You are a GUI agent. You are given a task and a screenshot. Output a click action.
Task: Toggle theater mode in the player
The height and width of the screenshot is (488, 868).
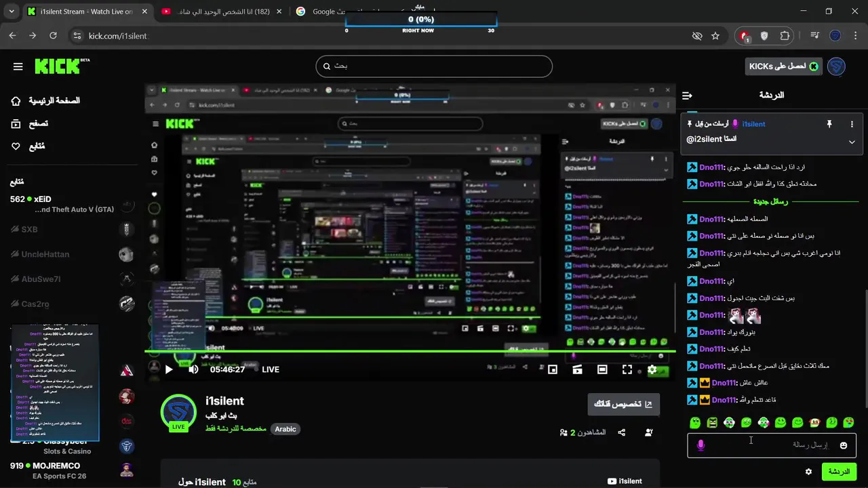point(602,369)
